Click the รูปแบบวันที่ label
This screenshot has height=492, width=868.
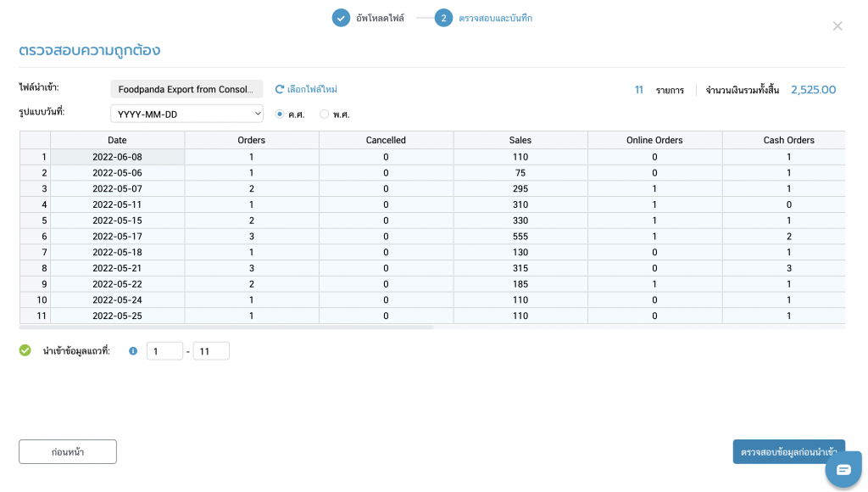click(42, 112)
